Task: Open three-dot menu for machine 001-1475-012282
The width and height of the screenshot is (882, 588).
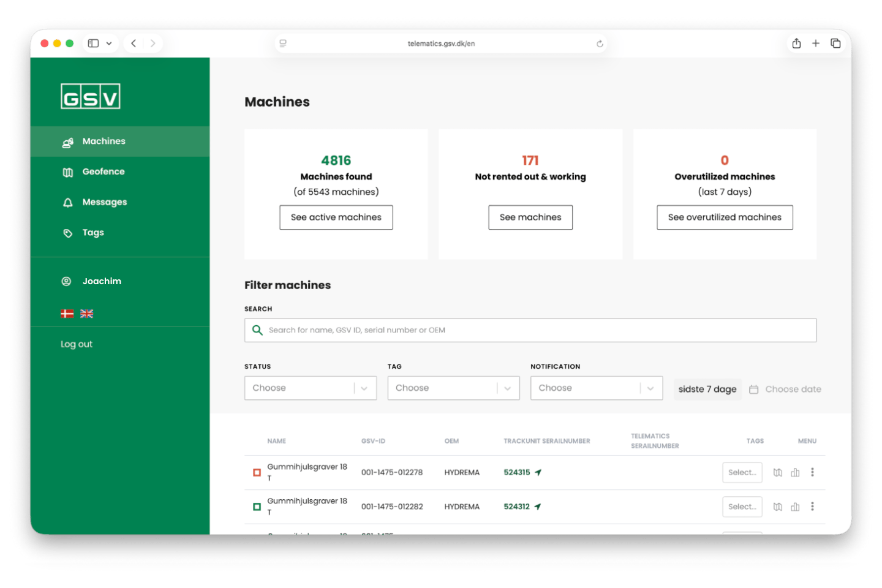Action: tap(813, 507)
